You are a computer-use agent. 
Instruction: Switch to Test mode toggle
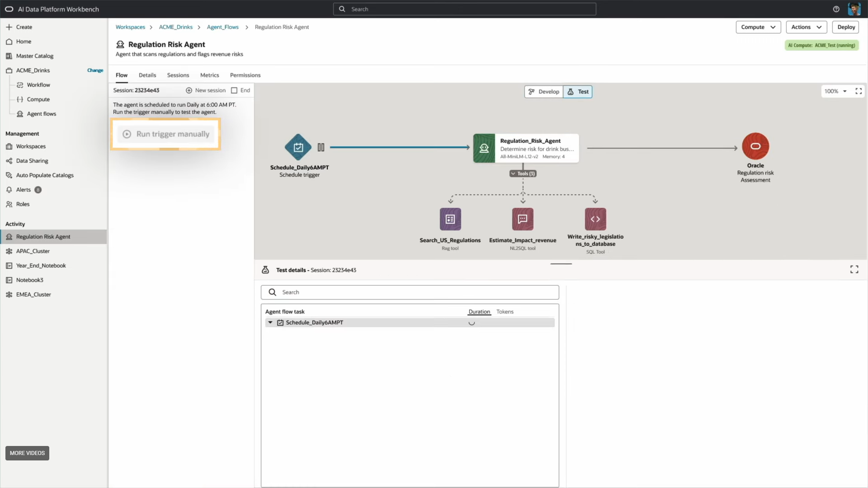click(x=578, y=92)
